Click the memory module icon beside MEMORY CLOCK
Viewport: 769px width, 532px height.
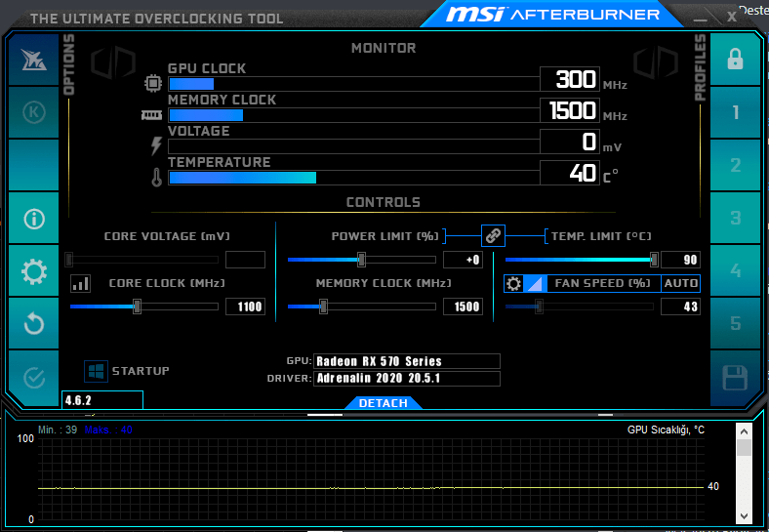(151, 115)
